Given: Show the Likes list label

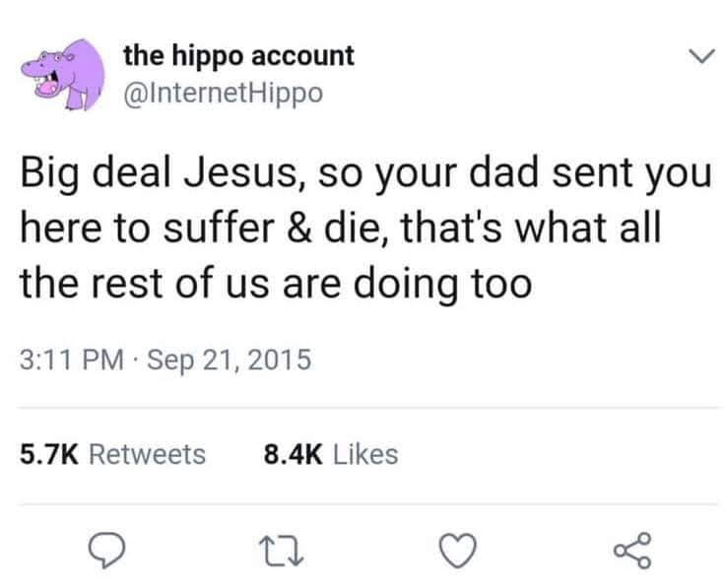Looking at the screenshot, I should pyautogui.click(x=365, y=453).
